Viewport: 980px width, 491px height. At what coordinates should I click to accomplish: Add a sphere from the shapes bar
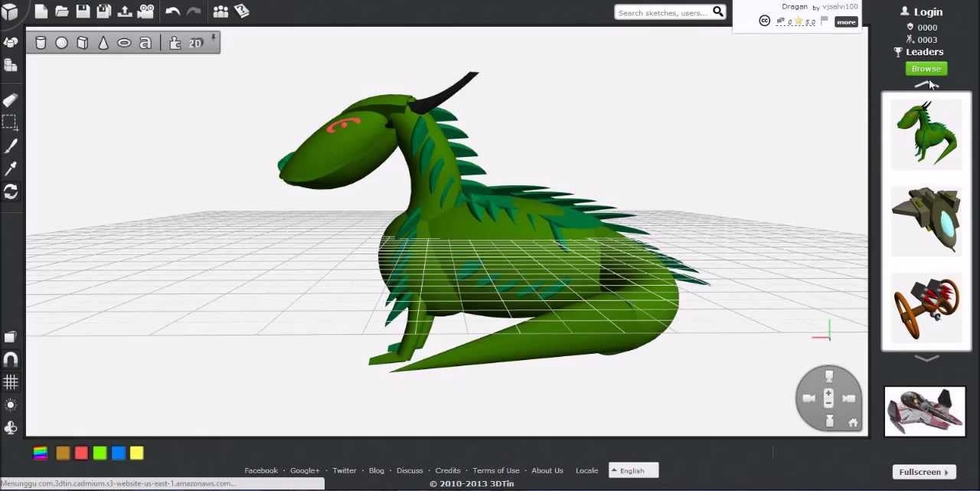[61, 43]
